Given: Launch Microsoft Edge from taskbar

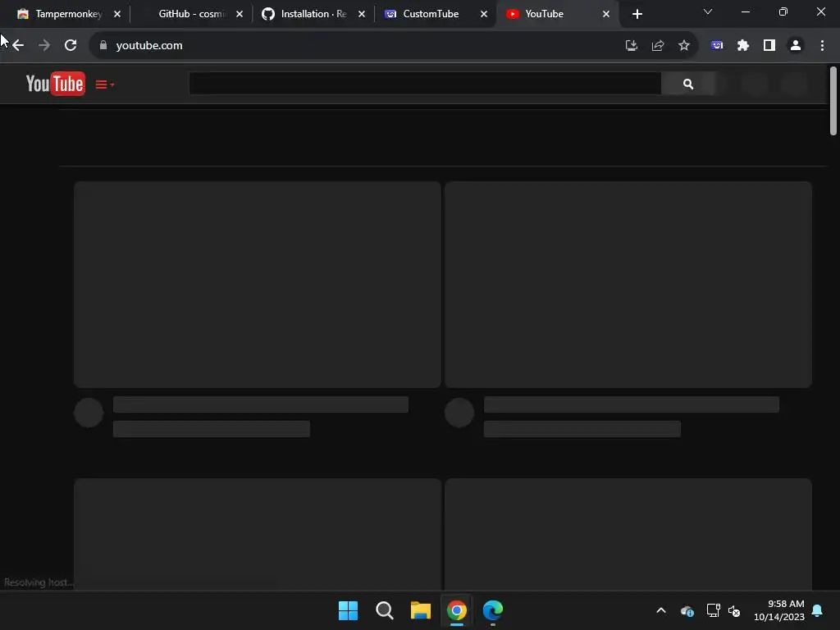Looking at the screenshot, I should coord(493,610).
